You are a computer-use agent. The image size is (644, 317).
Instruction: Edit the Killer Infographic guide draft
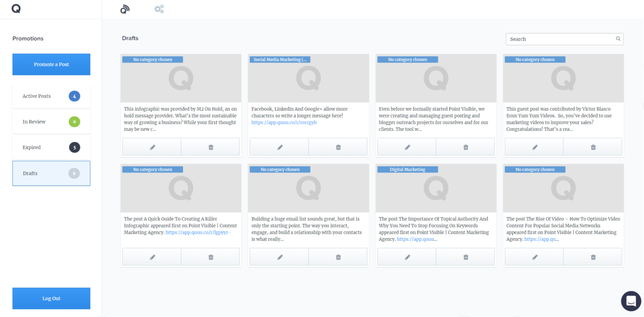point(152,257)
